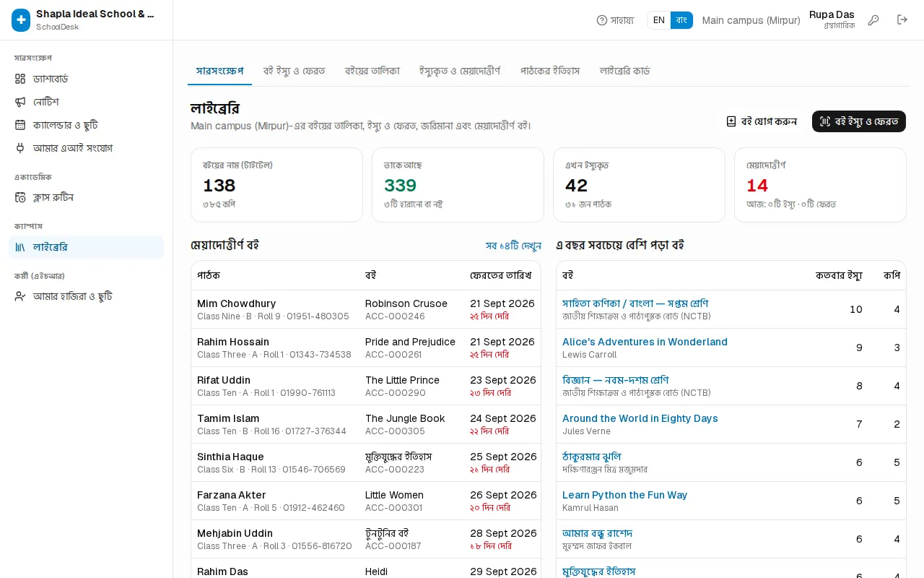Click the আমার এআই সংযোগ plug icon

(20, 148)
